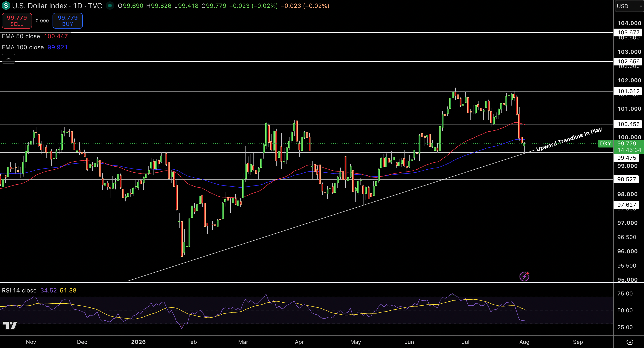Click the Sep label on the time axis
The width and height of the screenshot is (644, 348).
point(578,342)
